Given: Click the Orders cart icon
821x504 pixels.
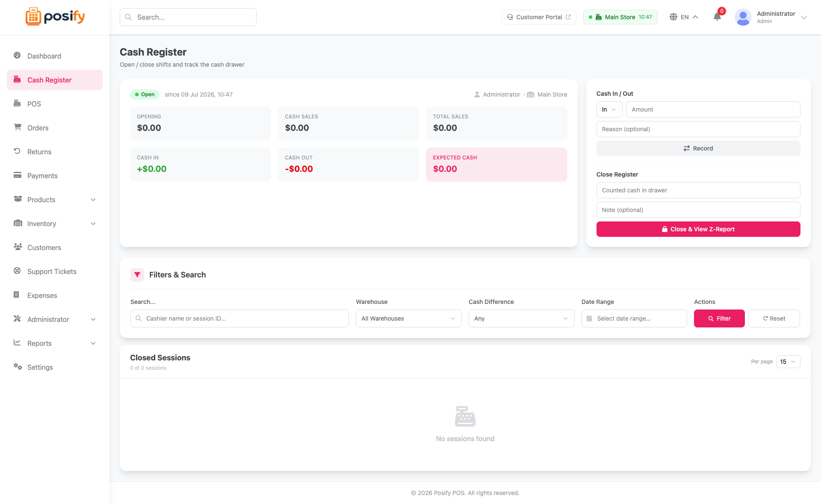Looking at the screenshot, I should point(17,127).
